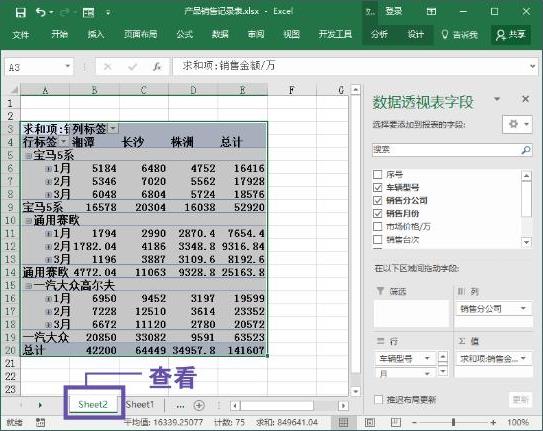Click the 登录 sign-in link
The image size is (543, 431).
[x=394, y=11]
